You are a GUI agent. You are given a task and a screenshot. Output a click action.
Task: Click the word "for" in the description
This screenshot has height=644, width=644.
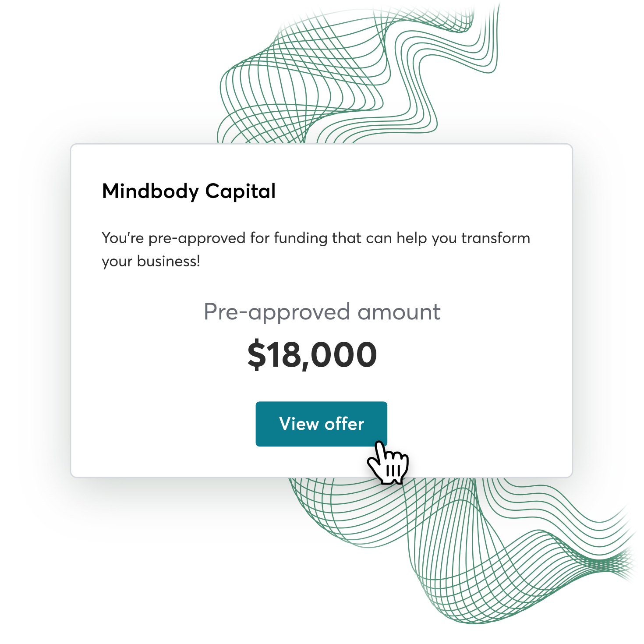tap(260, 238)
